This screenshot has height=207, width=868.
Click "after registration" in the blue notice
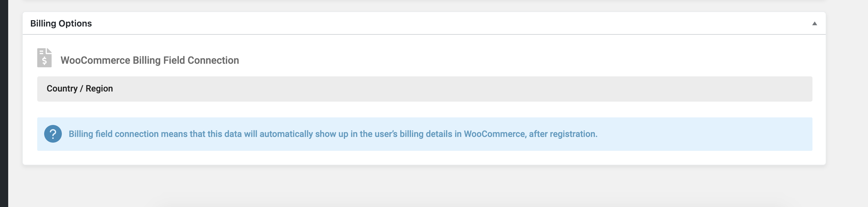coord(562,134)
